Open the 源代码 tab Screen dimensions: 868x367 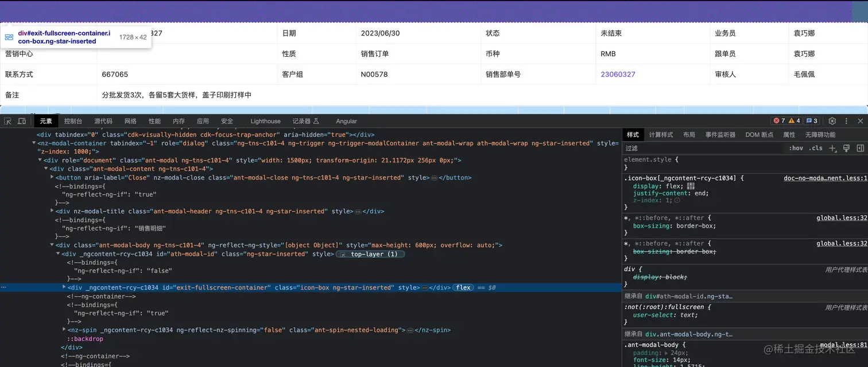(103, 121)
